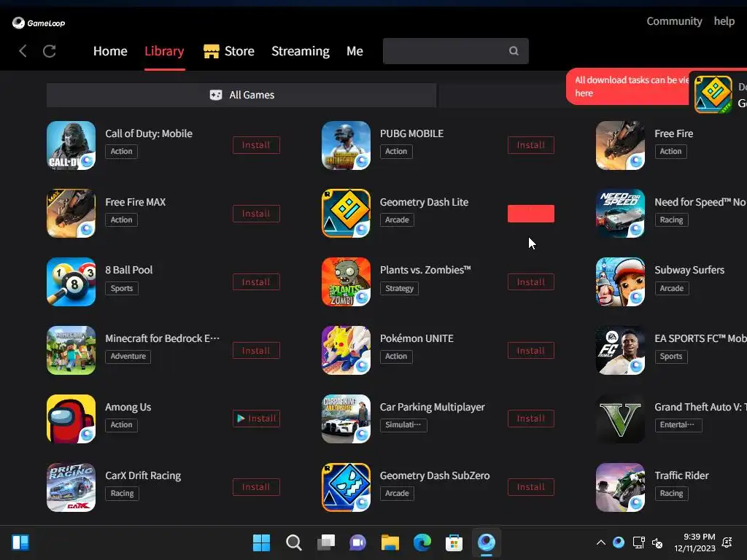Click the Adventure tag under Minecraft
Viewport: 747px width, 560px height.
coord(128,356)
